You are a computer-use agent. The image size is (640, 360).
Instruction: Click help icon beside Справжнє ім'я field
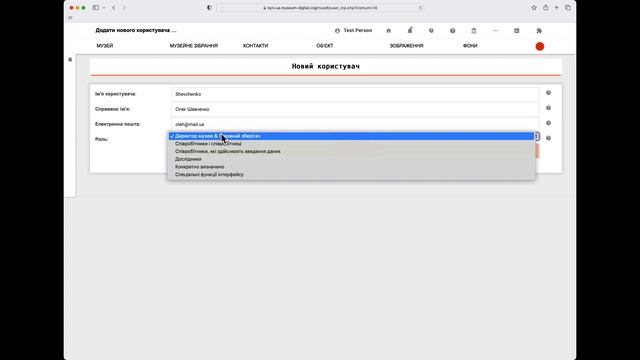pos(548,108)
